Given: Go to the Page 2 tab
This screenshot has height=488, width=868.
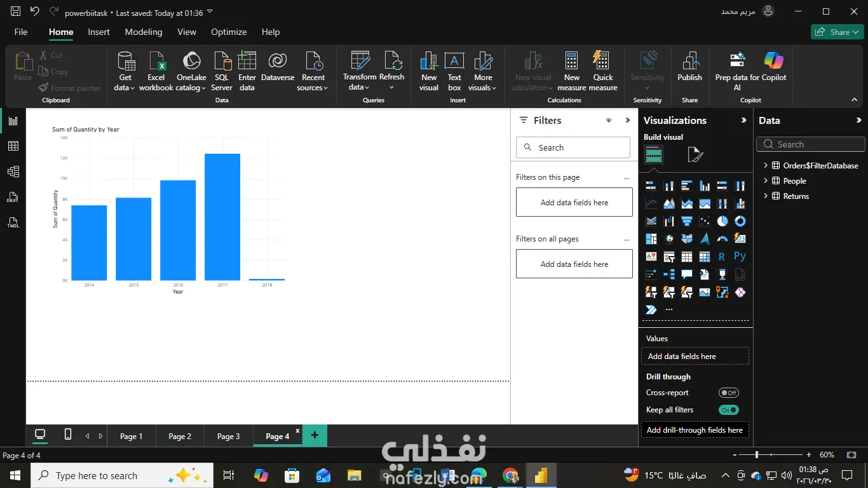Looking at the screenshot, I should pyautogui.click(x=180, y=436).
